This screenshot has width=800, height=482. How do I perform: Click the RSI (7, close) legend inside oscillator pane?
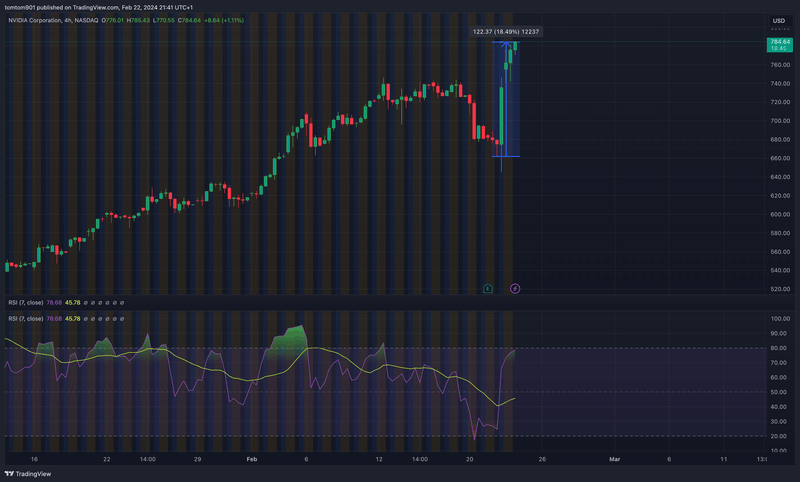point(26,319)
